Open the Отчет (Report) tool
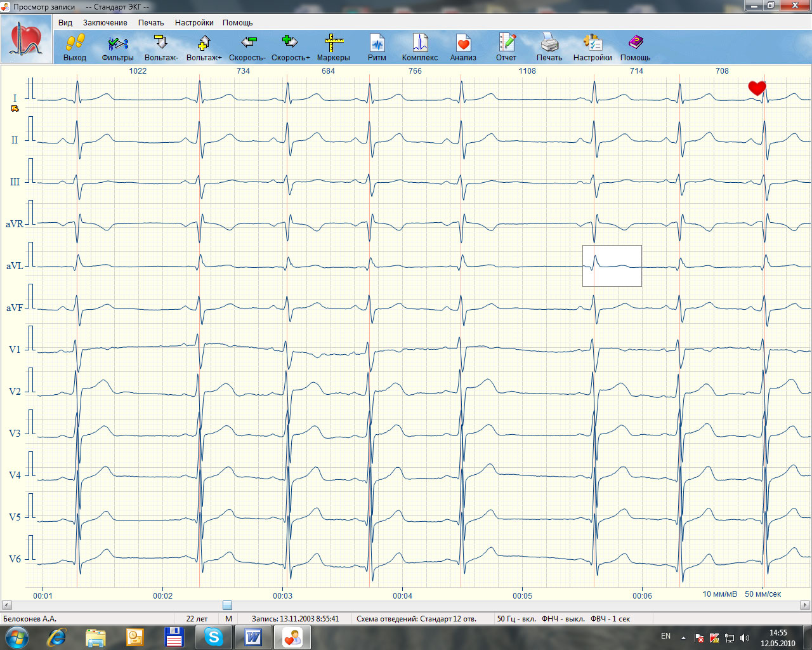The width and height of the screenshot is (812, 650). pyautogui.click(x=506, y=44)
